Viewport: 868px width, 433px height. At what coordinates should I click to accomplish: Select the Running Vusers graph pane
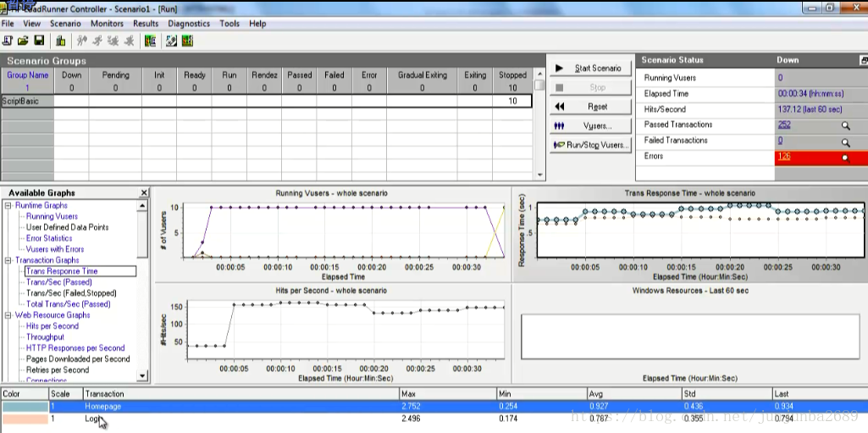tap(334, 235)
